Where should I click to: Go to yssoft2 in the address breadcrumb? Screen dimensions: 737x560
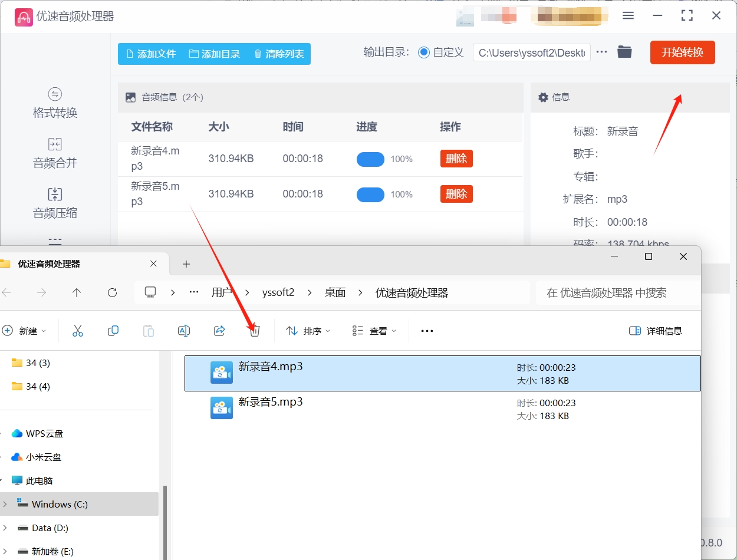[x=278, y=292]
